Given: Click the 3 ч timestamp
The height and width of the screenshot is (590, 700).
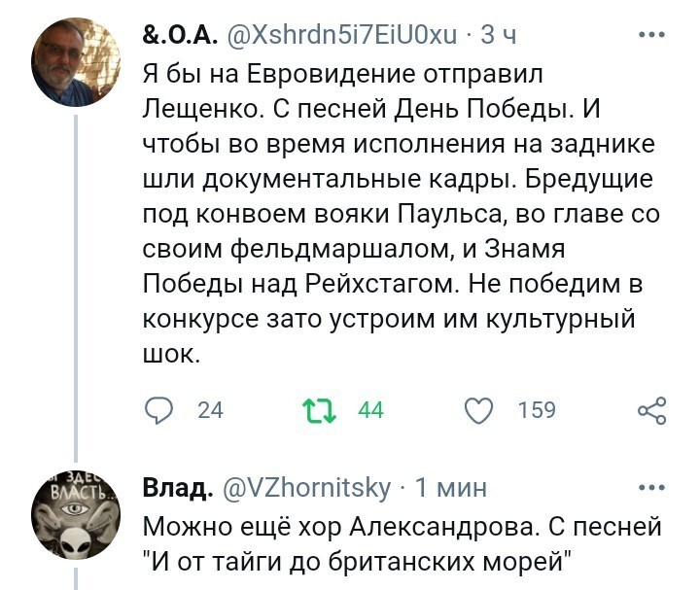Looking at the screenshot, I should click(498, 34).
